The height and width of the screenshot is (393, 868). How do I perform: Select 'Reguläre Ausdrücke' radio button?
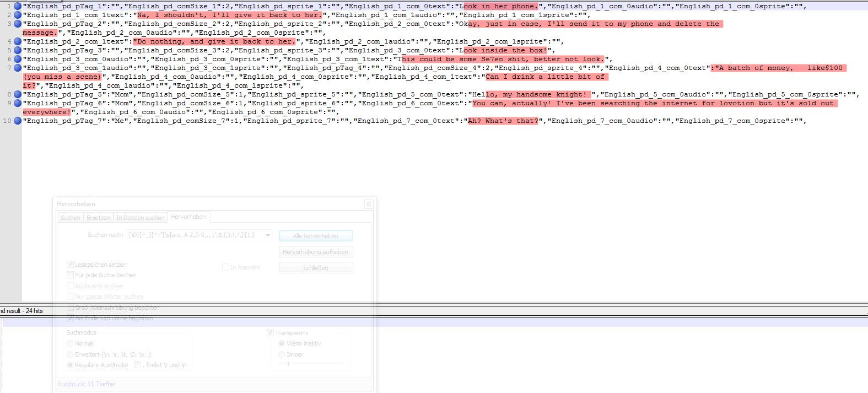[70, 365]
